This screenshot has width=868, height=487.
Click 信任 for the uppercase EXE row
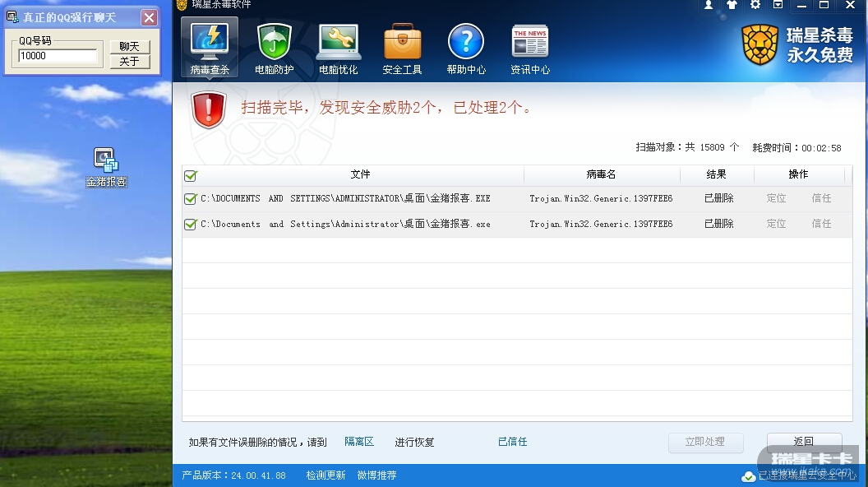821,198
